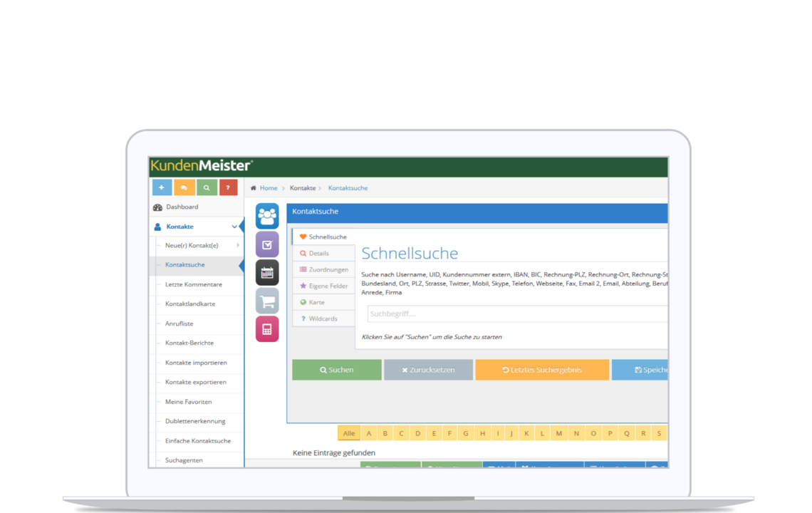Click the KundenMeister logo
This screenshot has width=812, height=513.
coord(202,166)
